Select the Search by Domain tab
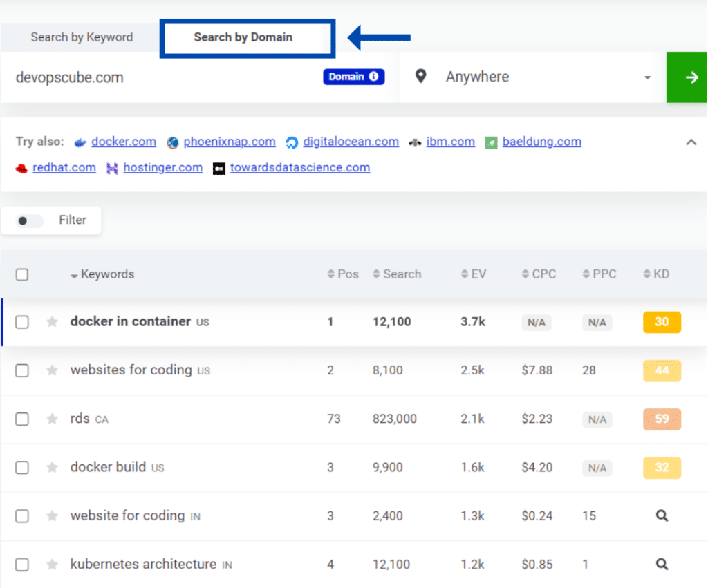The image size is (708, 588). click(247, 38)
